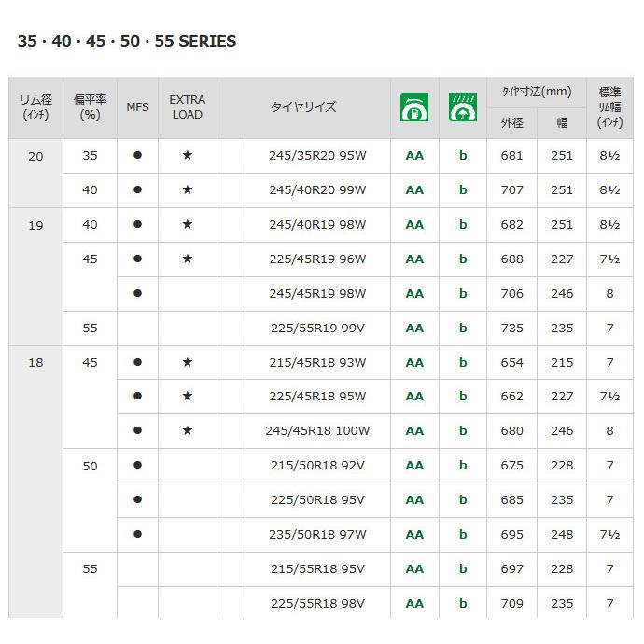
Task: Select tire size '225/45R18 95W'
Action: tap(317, 397)
